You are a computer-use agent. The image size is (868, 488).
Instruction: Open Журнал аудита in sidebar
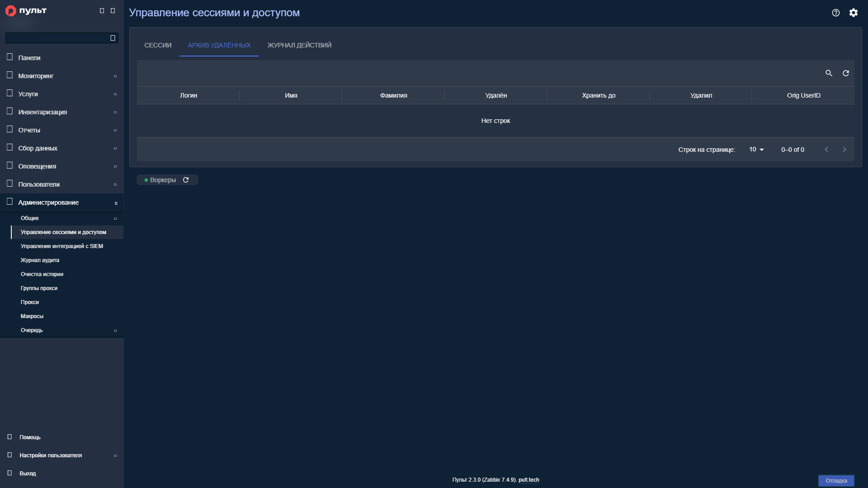pos(40,260)
